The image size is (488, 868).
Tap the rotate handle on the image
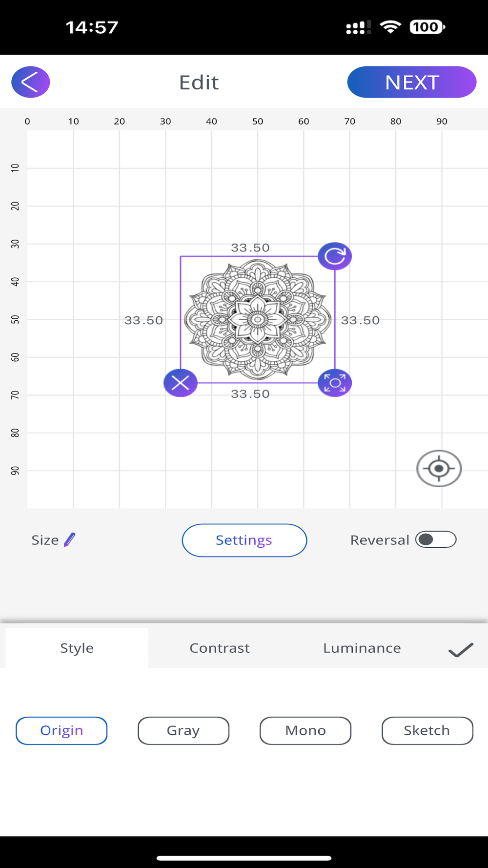(x=335, y=256)
